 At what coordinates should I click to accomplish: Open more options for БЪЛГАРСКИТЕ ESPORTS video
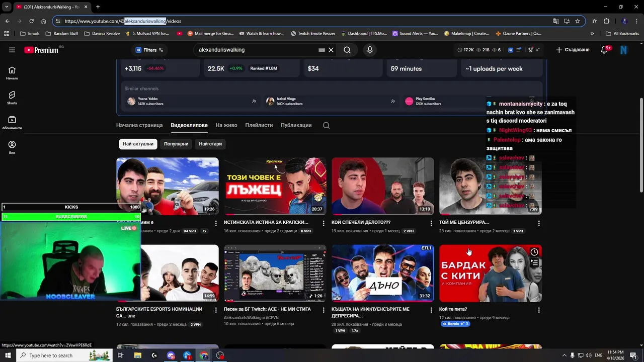tap(216, 310)
